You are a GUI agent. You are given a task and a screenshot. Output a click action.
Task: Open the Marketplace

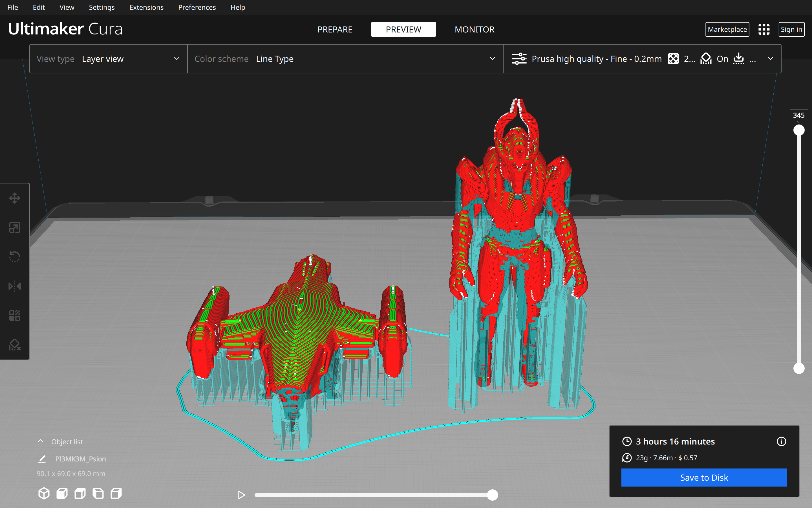pos(727,30)
